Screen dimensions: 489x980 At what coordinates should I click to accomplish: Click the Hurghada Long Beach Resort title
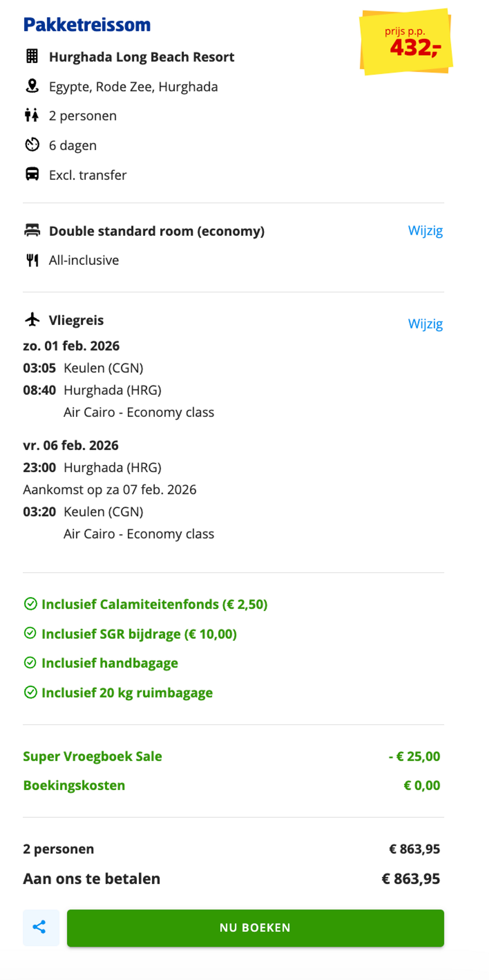click(x=141, y=57)
